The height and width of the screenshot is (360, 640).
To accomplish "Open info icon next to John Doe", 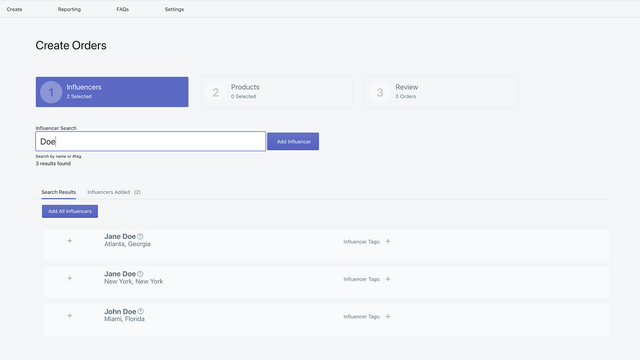I will click(140, 311).
